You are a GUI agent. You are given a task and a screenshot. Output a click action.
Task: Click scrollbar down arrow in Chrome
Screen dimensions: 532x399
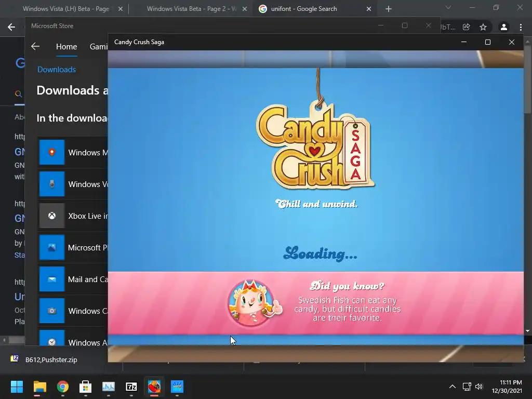(x=527, y=331)
